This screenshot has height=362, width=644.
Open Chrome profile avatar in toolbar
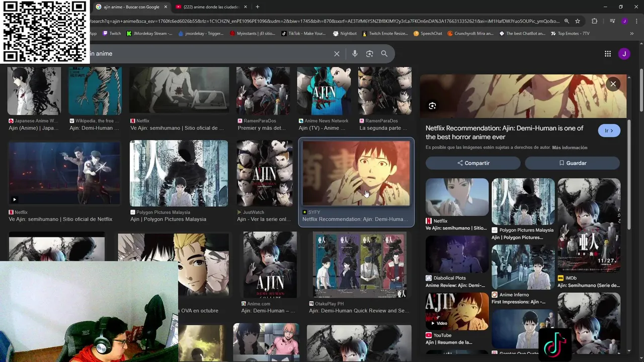click(x=624, y=21)
